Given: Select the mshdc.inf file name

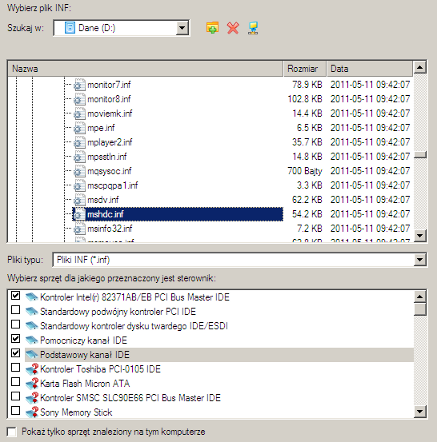Looking at the screenshot, I should [x=105, y=214].
